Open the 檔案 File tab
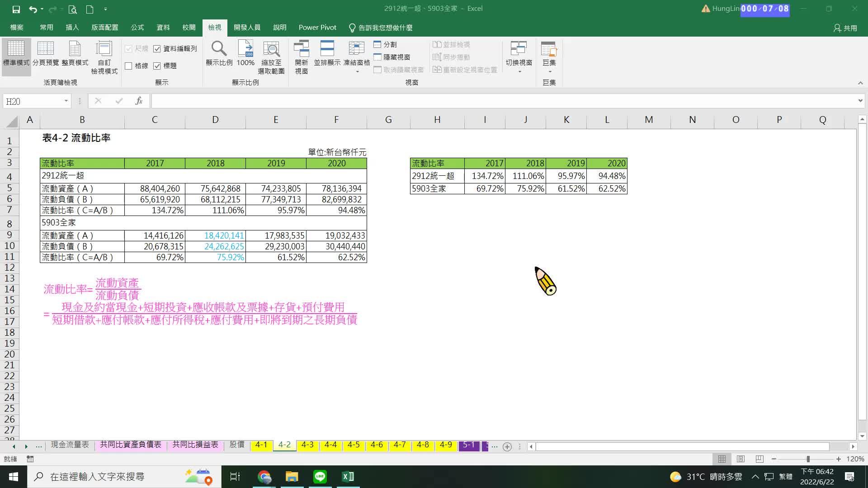868x488 pixels. [17, 28]
